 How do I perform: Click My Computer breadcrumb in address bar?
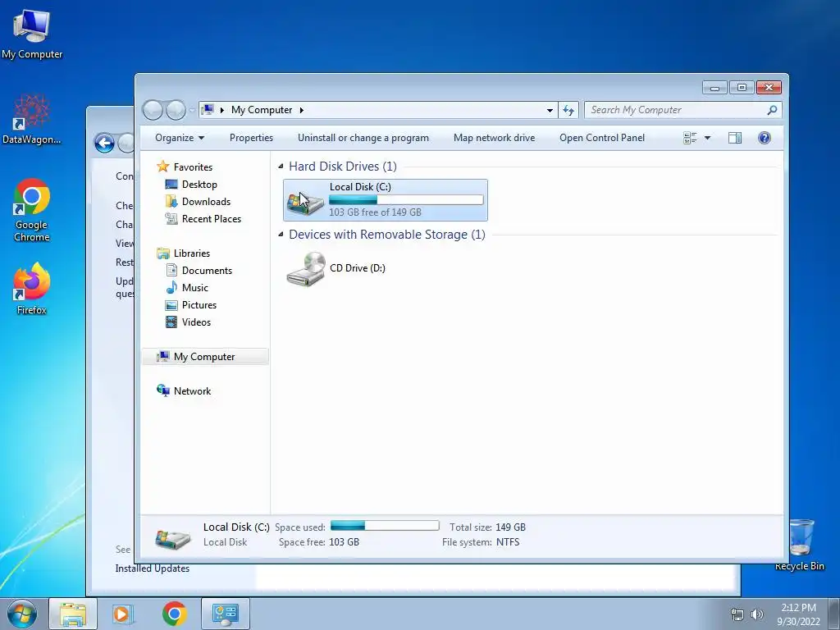point(262,110)
